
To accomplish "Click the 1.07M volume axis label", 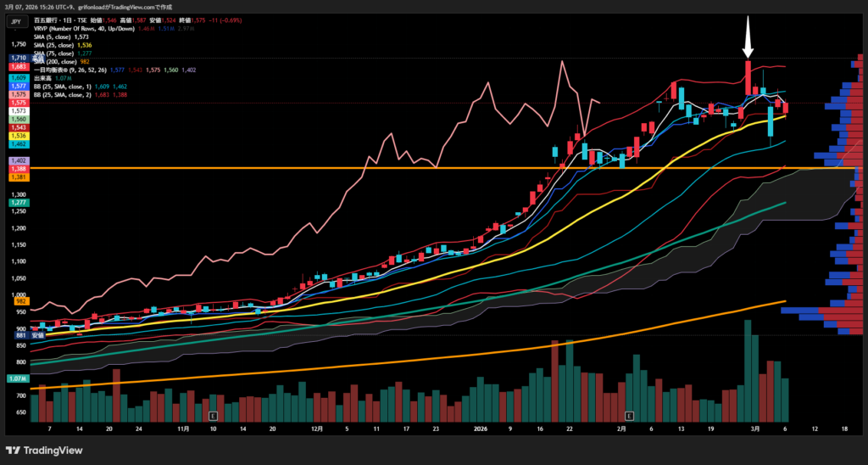I will [x=17, y=378].
